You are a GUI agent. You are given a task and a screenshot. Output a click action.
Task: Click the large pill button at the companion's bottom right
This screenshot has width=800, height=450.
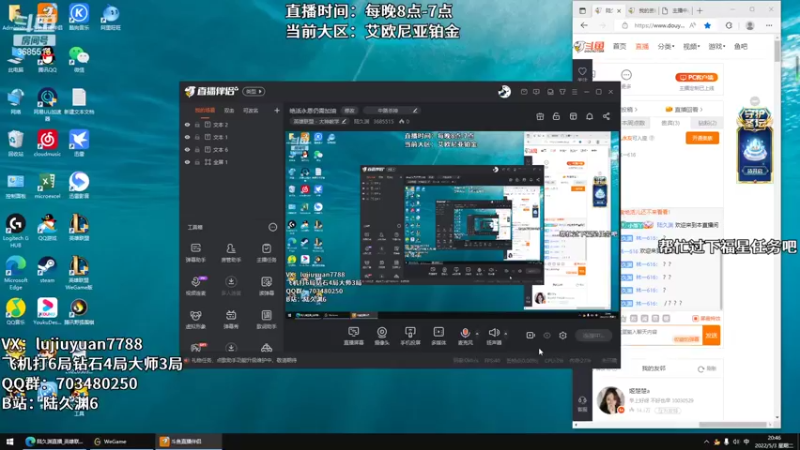(593, 335)
